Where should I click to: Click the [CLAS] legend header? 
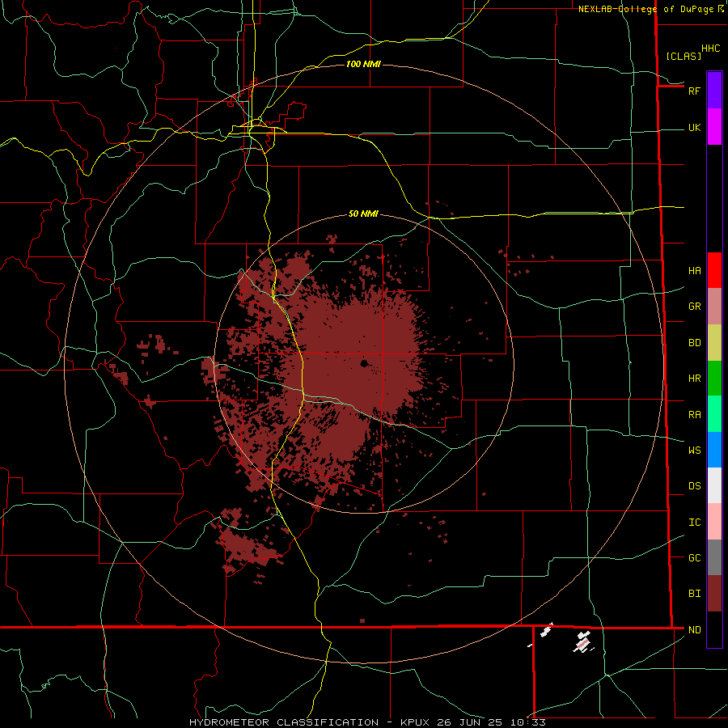pos(684,56)
